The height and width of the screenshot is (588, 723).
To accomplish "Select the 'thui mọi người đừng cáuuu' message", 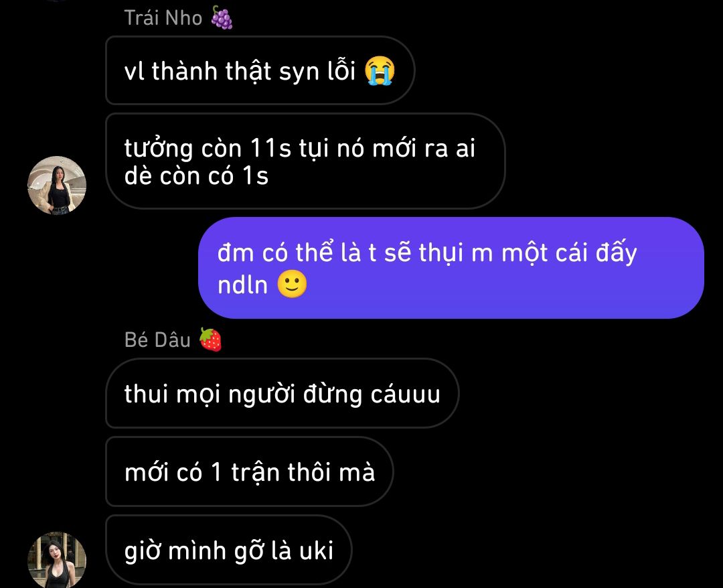I will [x=283, y=393].
